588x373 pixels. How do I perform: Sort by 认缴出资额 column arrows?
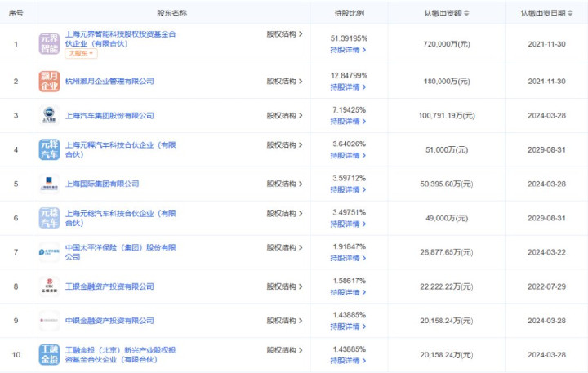[466, 13]
